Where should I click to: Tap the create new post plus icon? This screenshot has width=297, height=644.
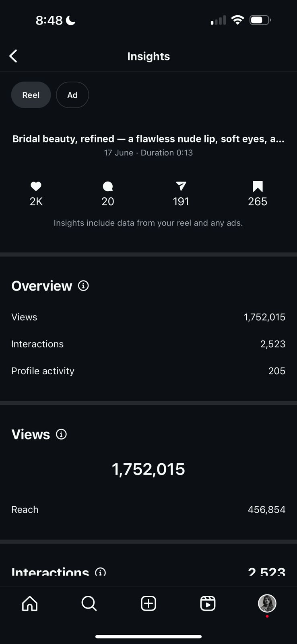(x=148, y=603)
